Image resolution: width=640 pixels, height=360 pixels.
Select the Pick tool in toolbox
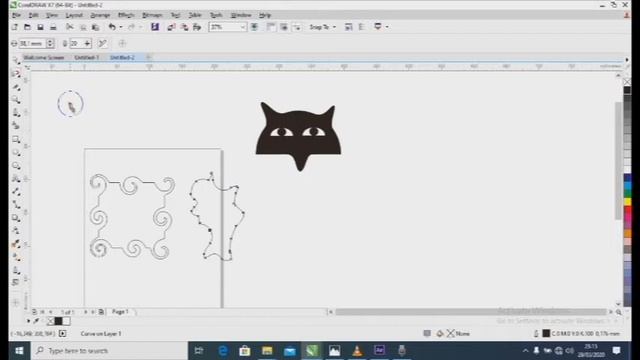(16, 60)
